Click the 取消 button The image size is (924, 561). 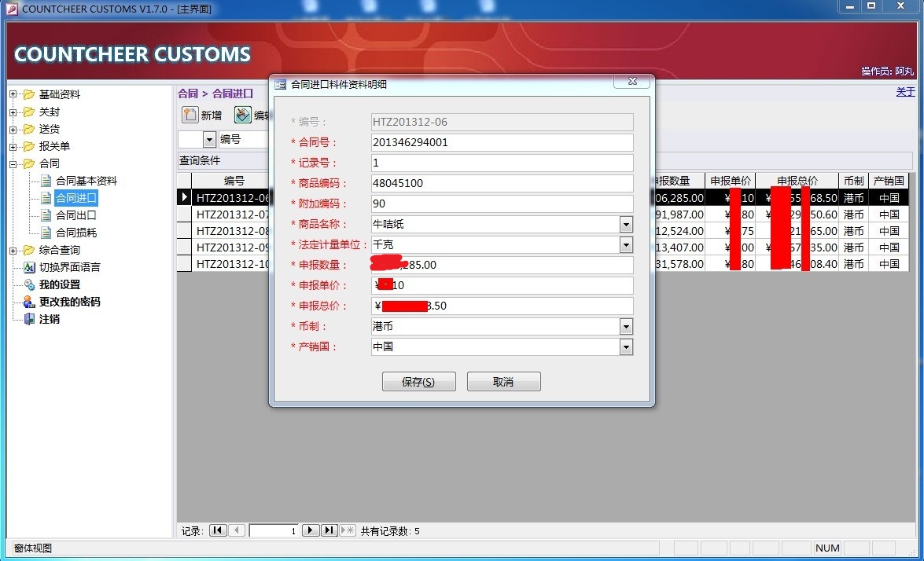point(503,381)
